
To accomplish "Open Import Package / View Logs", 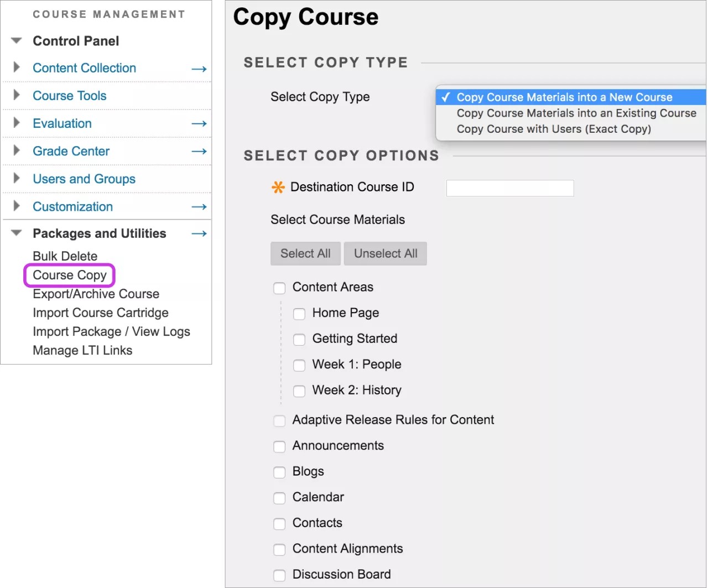I will point(111,331).
